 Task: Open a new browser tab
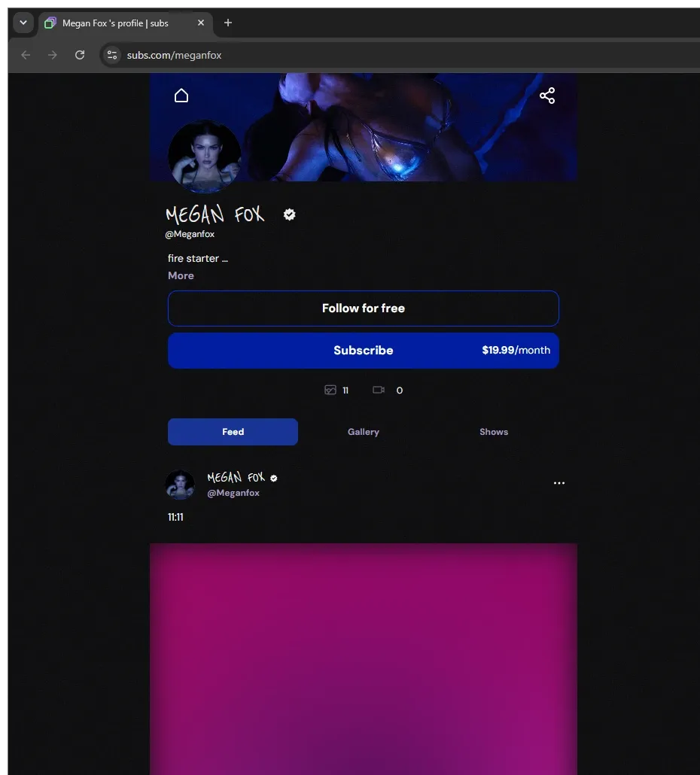point(228,23)
